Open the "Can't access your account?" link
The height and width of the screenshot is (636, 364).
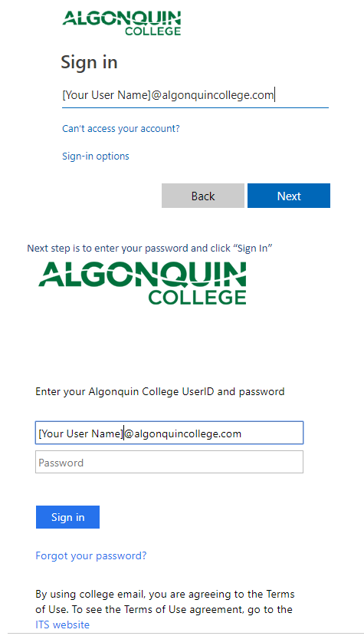(121, 129)
